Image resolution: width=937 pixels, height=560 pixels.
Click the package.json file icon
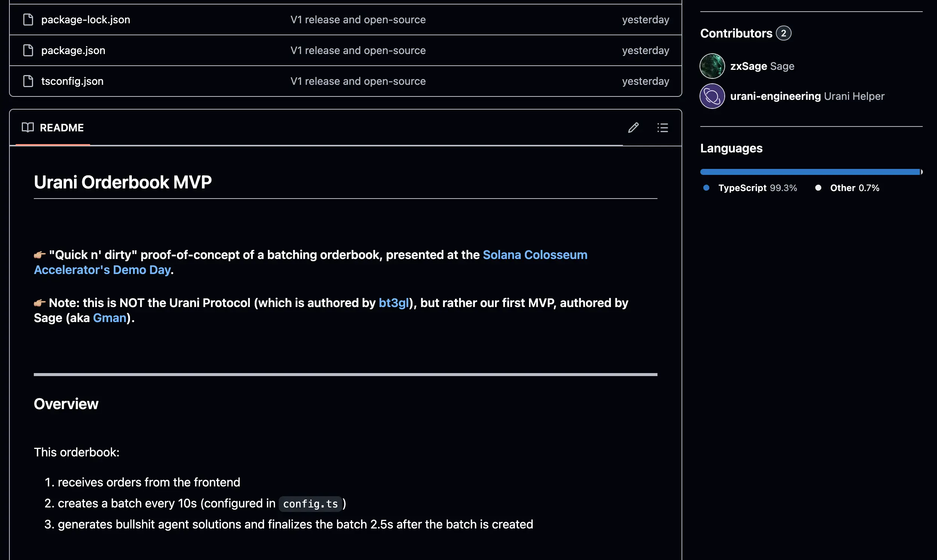[28, 50]
